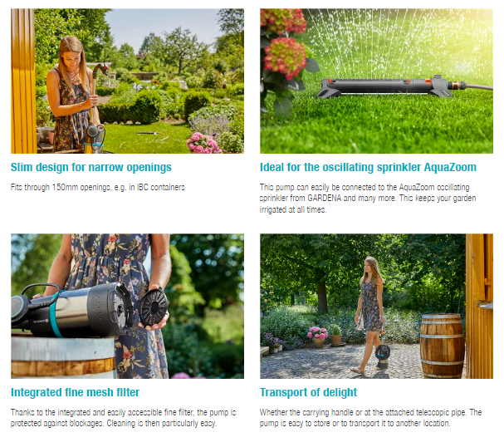Click the paragraph starting 'Thanks to the integrated'
Viewport: 504px width, 442px height.
click(x=124, y=418)
